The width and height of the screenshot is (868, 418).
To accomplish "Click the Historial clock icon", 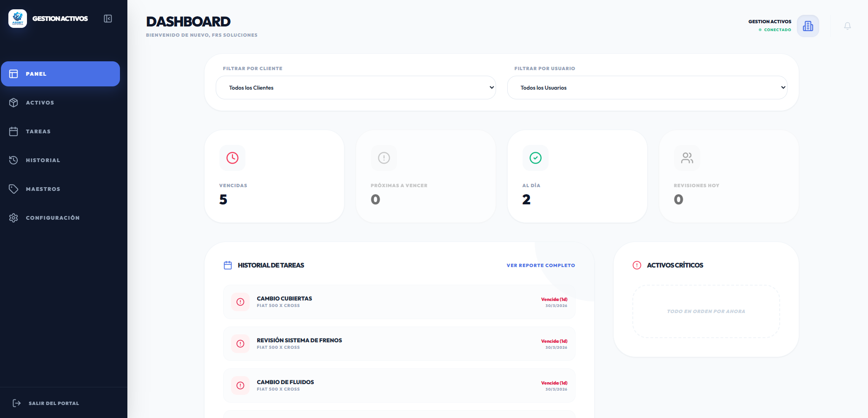I will tap(14, 160).
